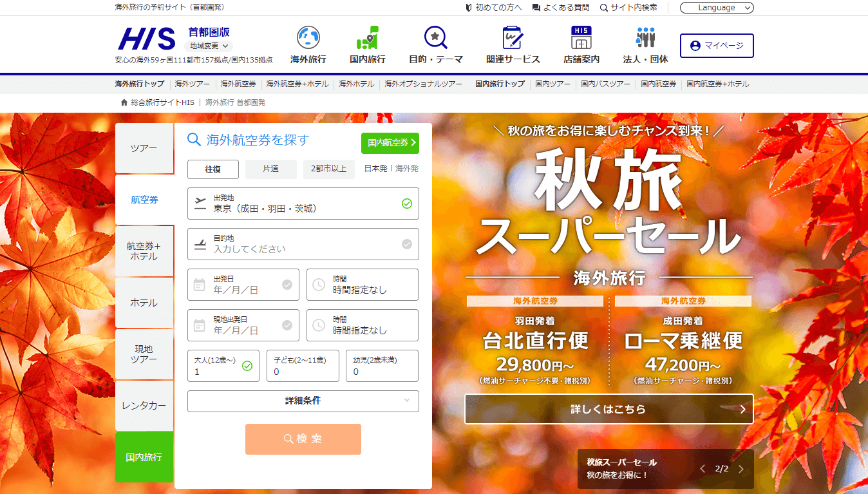868x494 pixels.
Task: Expand the 地域変更 region selector
Action: 209,46
